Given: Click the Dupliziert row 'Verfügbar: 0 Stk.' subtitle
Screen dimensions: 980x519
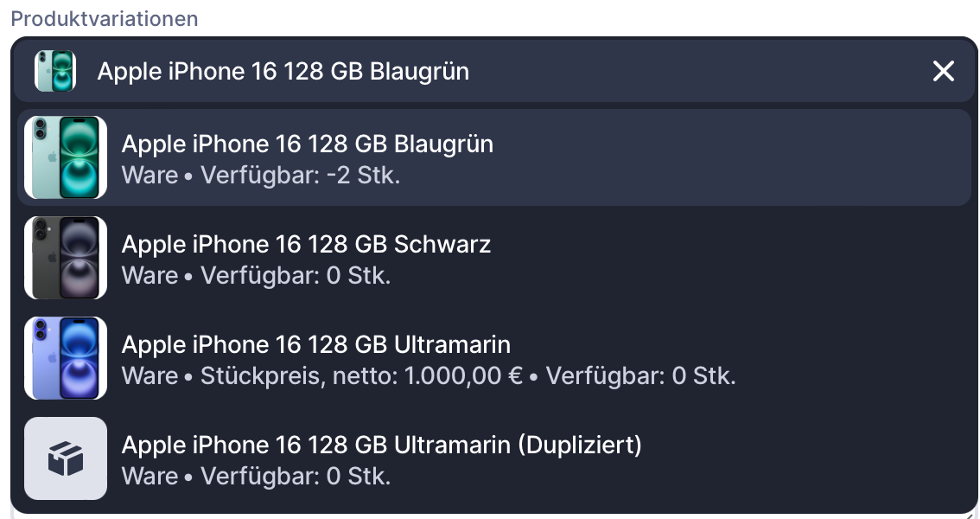Looking at the screenshot, I should 296,477.
